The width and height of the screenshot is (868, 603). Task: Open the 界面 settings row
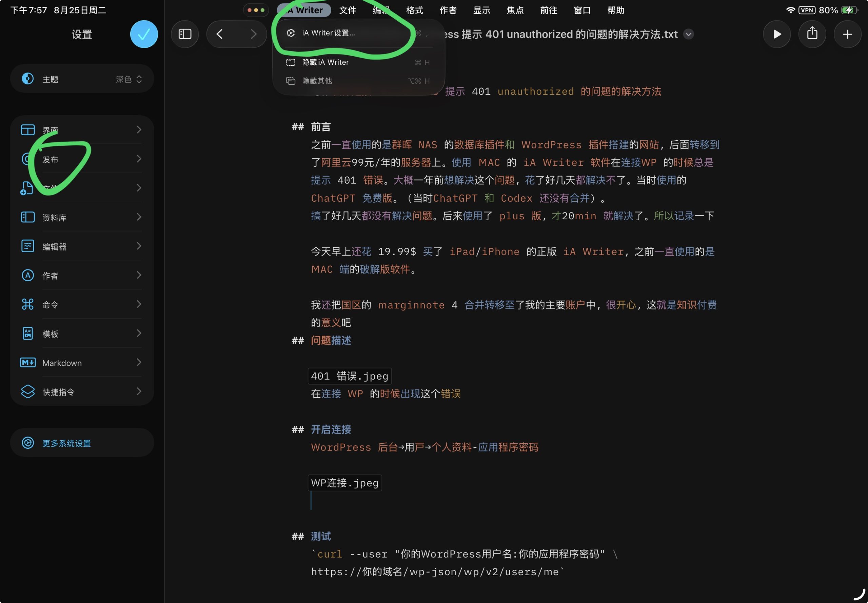[82, 129]
